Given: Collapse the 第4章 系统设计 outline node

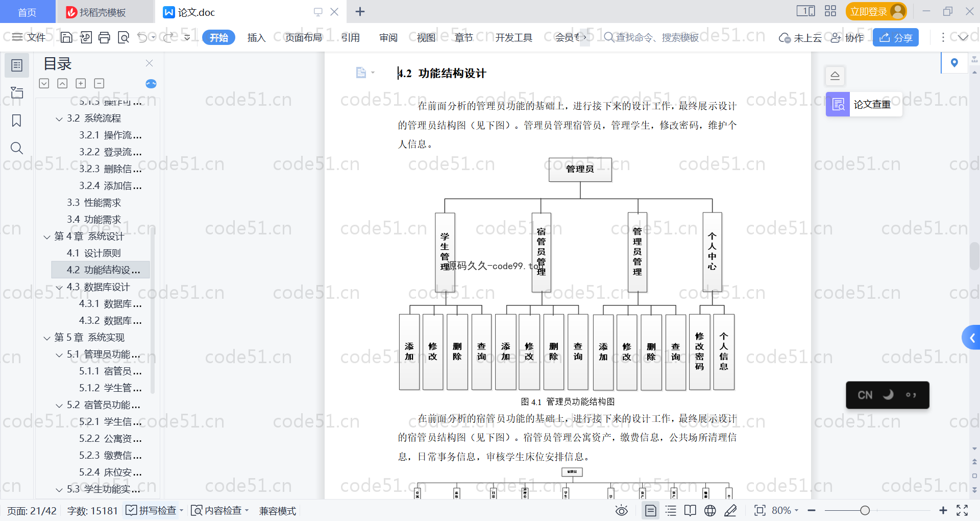Looking at the screenshot, I should 47,237.
